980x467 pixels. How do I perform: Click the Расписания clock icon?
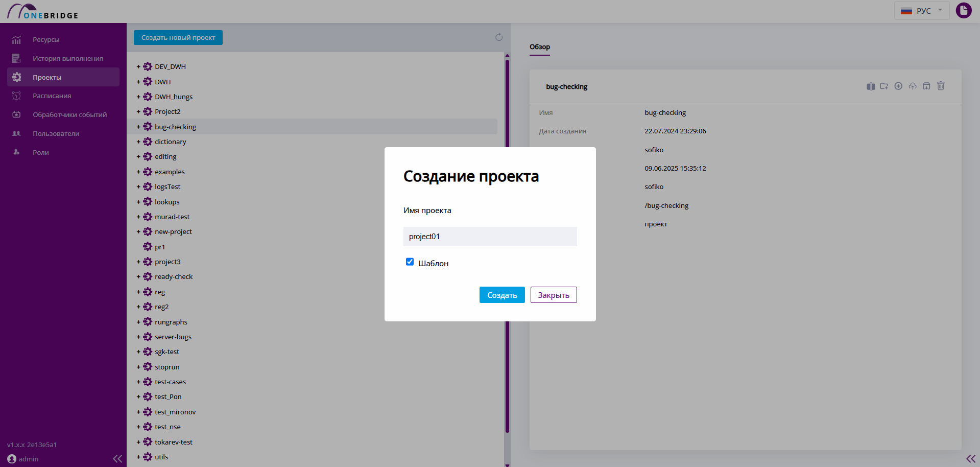(x=16, y=96)
